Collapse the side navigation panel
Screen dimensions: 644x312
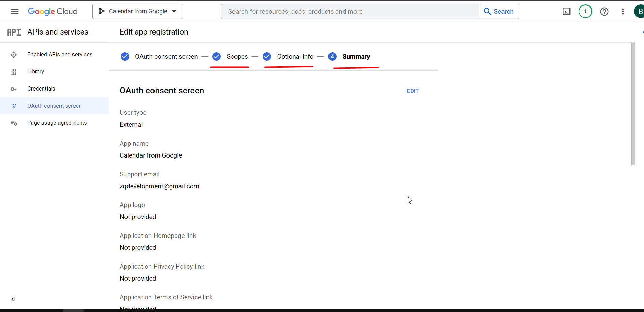point(13,299)
